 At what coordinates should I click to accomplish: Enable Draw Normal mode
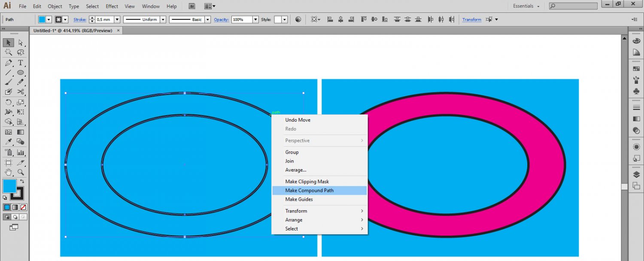tap(7, 217)
